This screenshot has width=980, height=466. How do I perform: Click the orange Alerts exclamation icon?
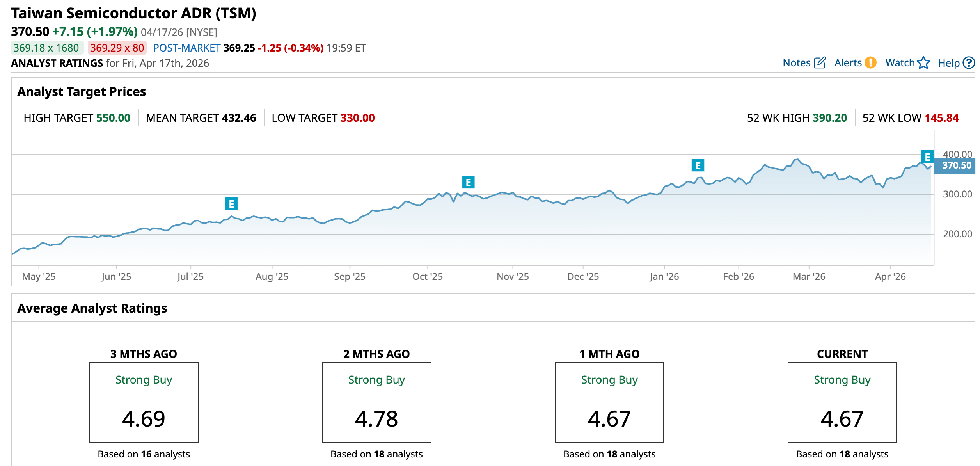point(870,62)
